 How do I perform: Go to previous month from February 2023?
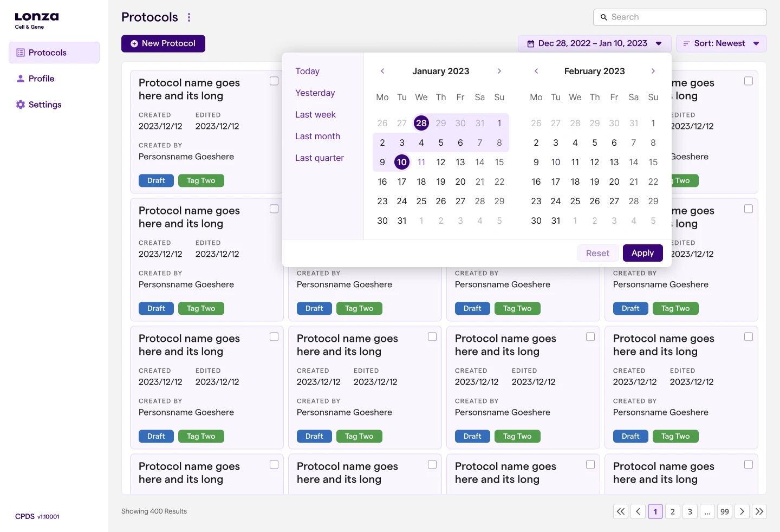tap(536, 71)
